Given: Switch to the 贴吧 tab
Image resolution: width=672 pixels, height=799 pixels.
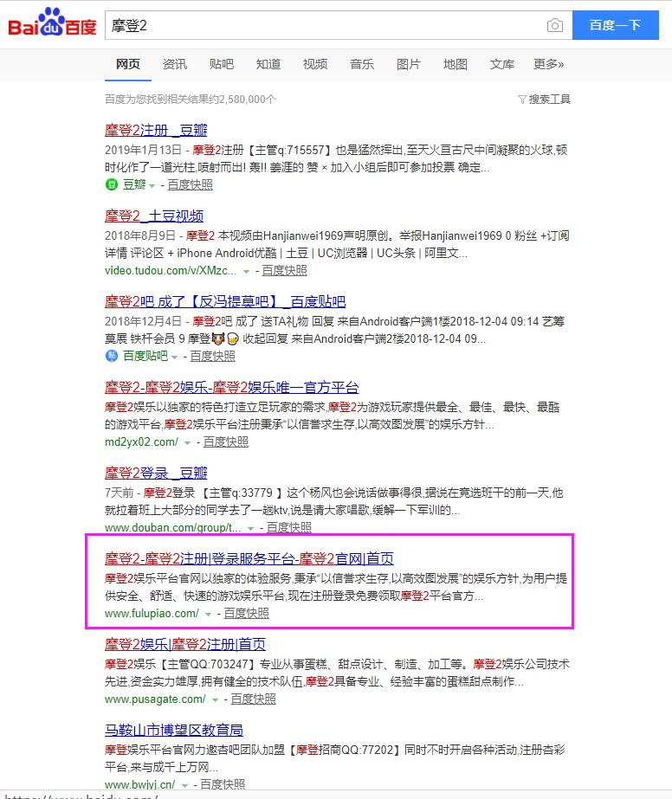Looking at the screenshot, I should [222, 64].
